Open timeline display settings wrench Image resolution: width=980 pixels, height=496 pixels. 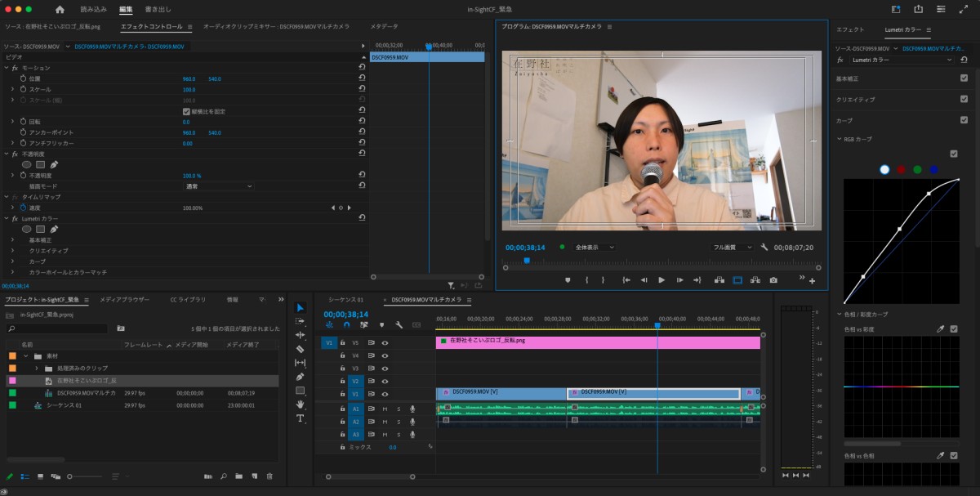(x=399, y=324)
